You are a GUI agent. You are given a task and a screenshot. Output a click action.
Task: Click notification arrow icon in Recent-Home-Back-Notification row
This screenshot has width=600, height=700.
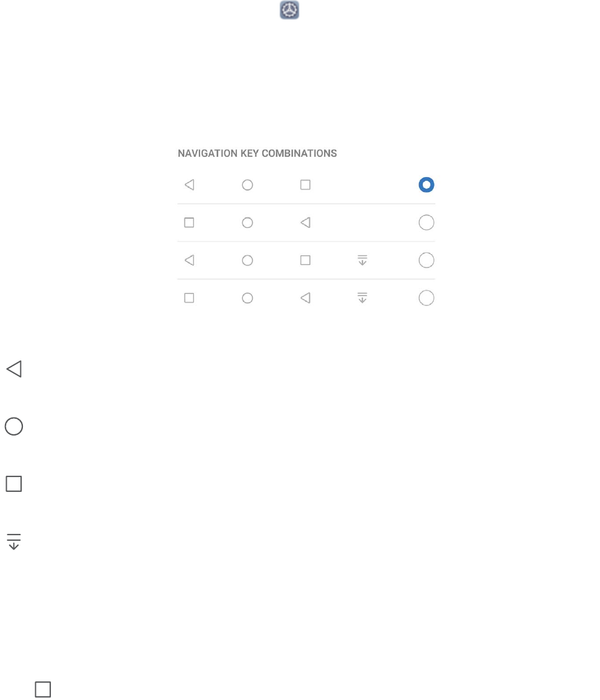363,299
